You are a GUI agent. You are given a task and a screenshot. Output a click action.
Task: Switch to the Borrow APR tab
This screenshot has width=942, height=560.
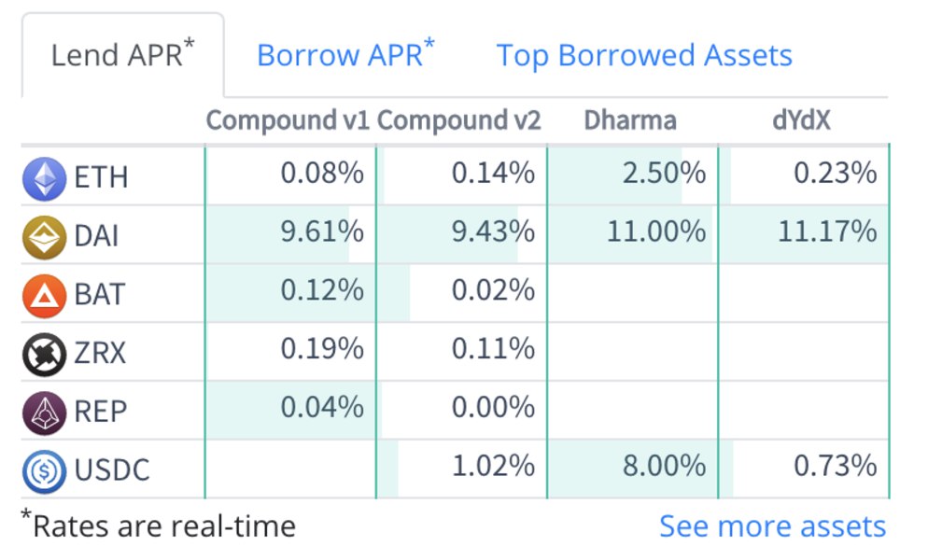pyautogui.click(x=345, y=55)
